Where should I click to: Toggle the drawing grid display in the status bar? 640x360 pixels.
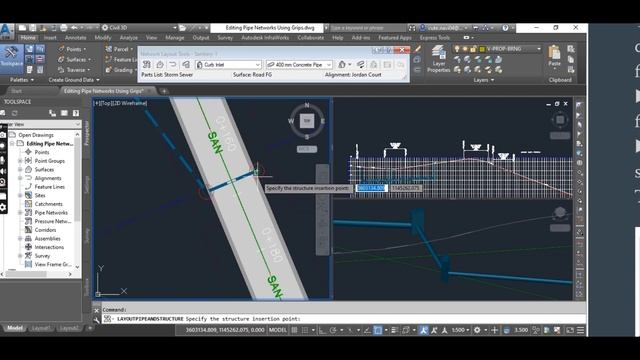pos(294,330)
